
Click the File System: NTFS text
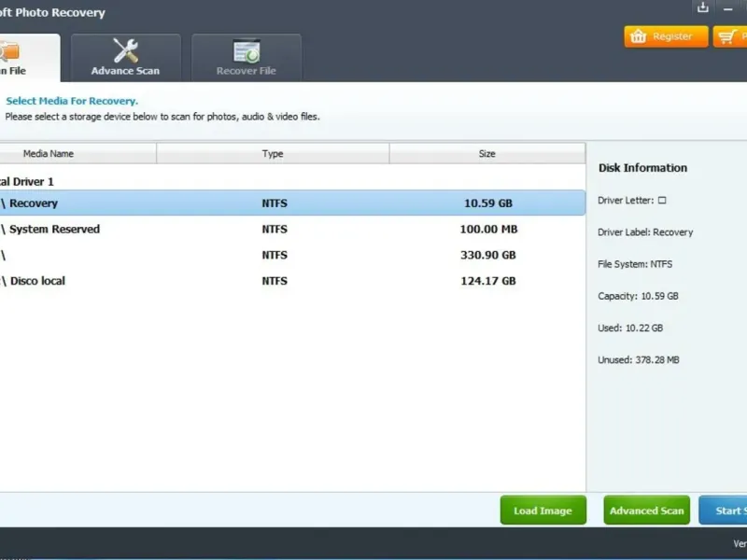point(635,264)
